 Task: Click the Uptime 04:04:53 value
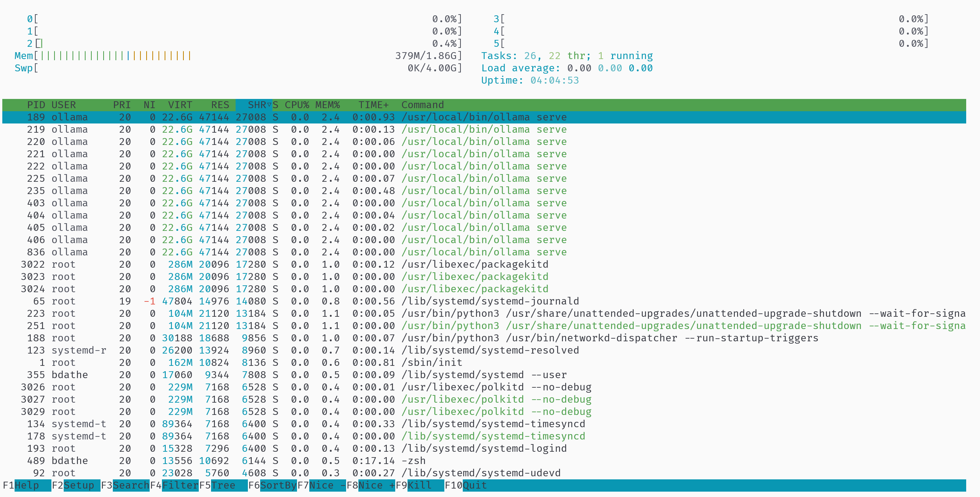click(555, 80)
